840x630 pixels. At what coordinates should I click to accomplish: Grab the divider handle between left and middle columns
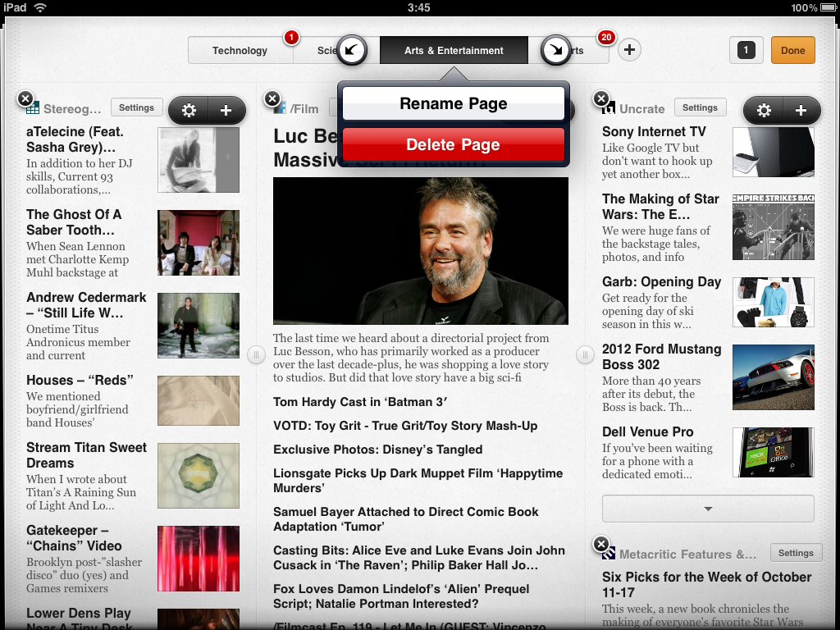coord(256,354)
